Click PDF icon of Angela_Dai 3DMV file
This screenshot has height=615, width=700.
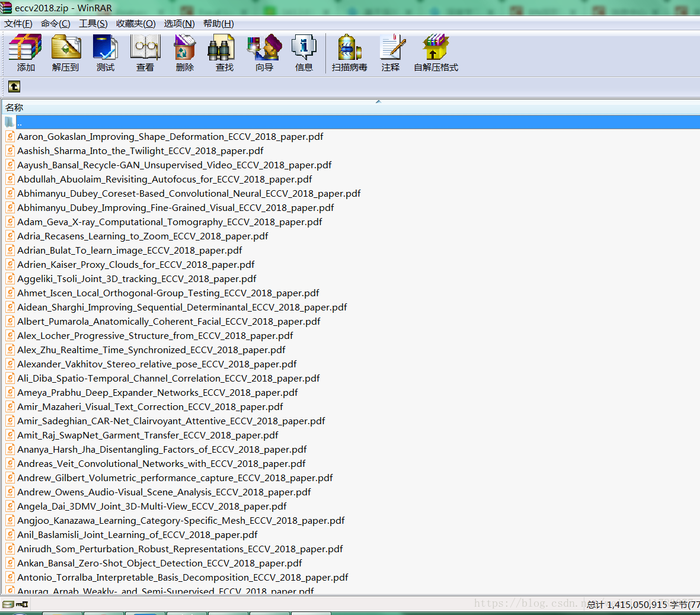(x=10, y=506)
